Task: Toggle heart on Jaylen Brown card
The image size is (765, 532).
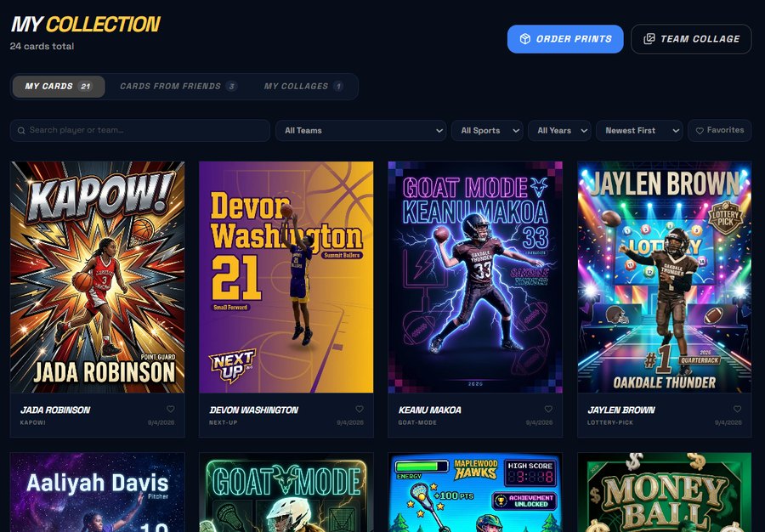Action: [737, 409]
